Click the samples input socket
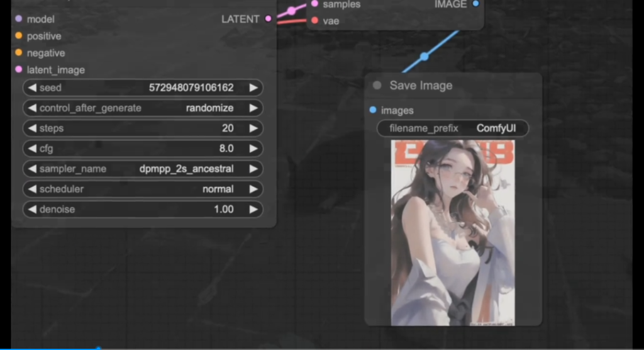This screenshot has width=644, height=350. click(x=314, y=4)
